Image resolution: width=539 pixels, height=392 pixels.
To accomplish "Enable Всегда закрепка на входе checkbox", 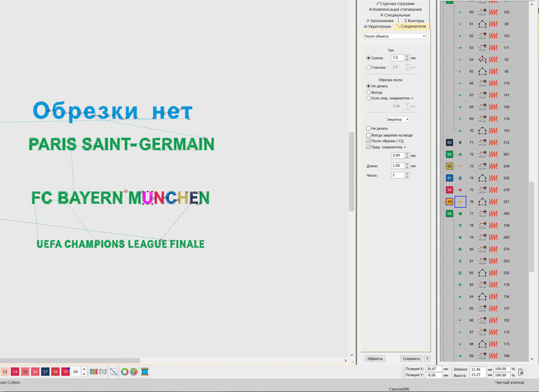I will pyautogui.click(x=368, y=135).
